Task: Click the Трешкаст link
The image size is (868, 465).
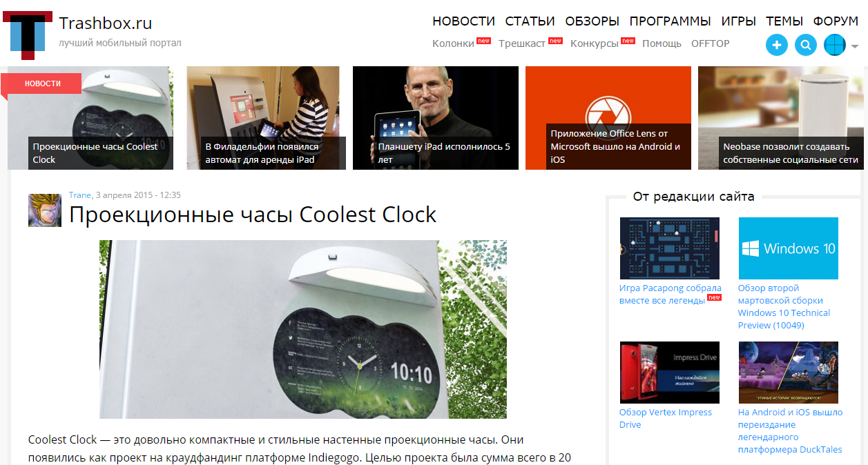Action: tap(522, 43)
